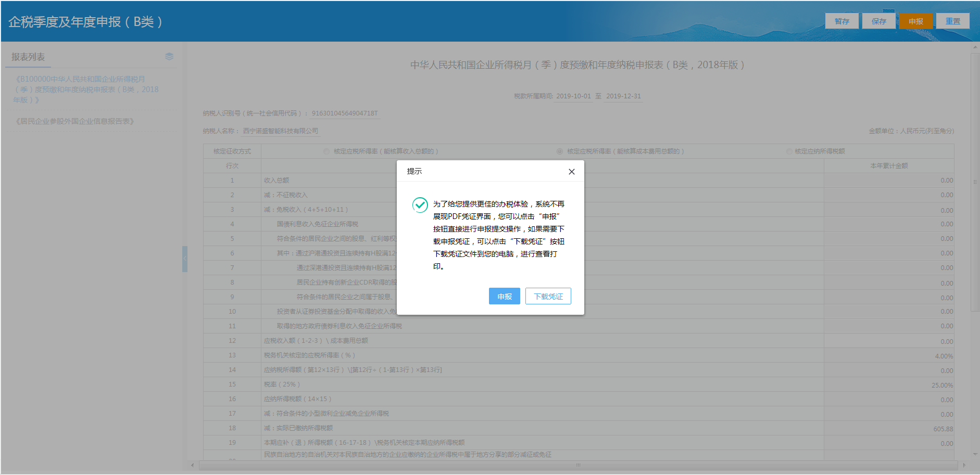The width and height of the screenshot is (980, 475).
Task: Click the start date field 2019-10-01
Action: tap(573, 96)
